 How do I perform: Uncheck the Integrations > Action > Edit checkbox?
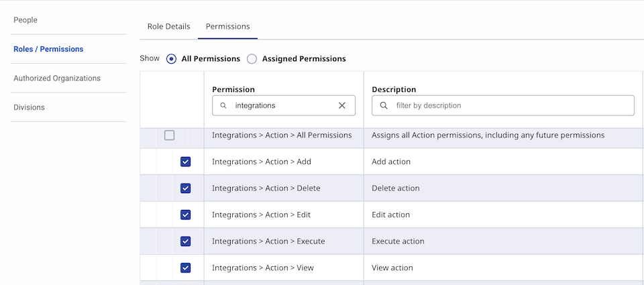186,215
